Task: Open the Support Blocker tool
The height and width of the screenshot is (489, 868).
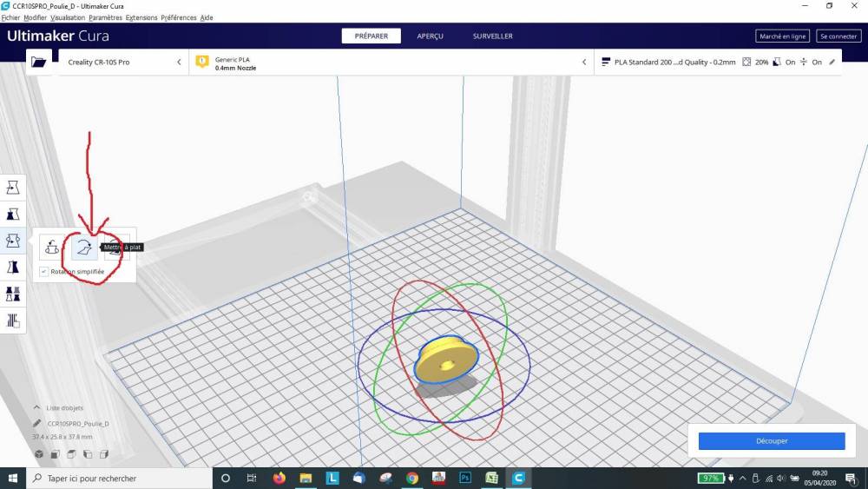Action: (13, 320)
